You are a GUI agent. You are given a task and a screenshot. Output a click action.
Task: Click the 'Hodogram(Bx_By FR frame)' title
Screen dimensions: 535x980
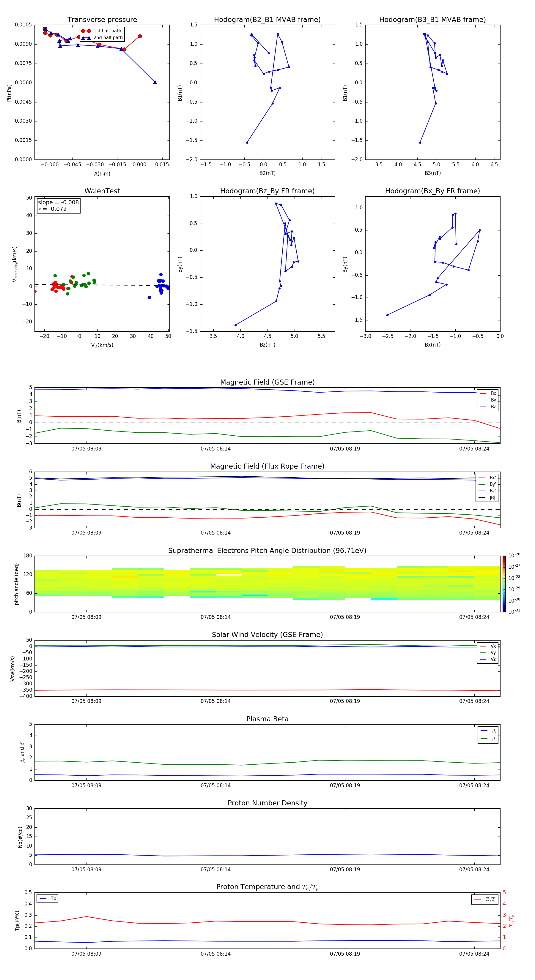[432, 191]
